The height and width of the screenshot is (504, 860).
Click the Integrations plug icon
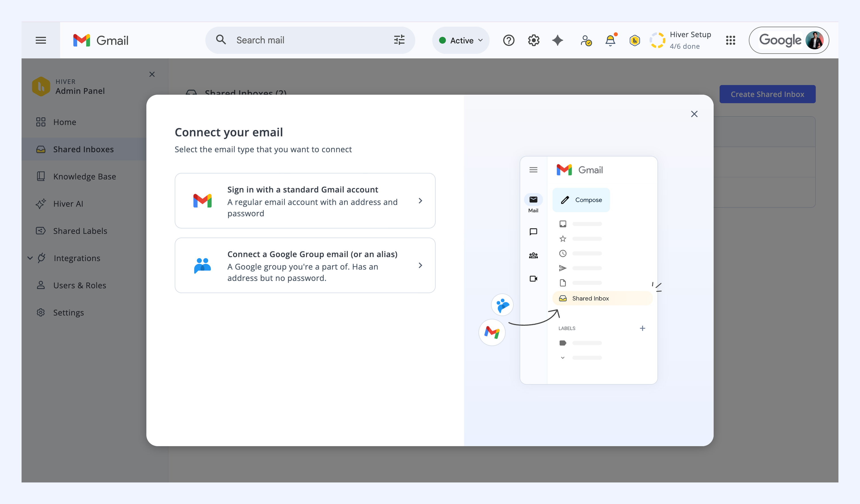[42, 258]
